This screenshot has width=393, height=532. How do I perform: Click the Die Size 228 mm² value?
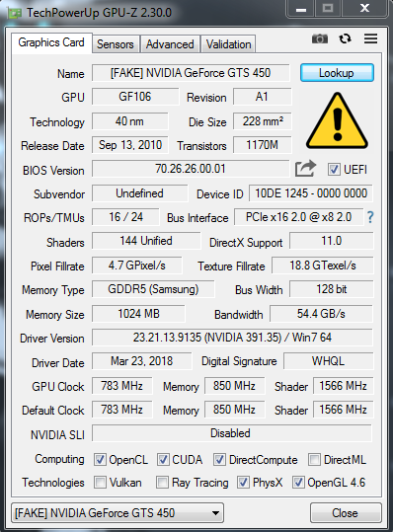(262, 121)
